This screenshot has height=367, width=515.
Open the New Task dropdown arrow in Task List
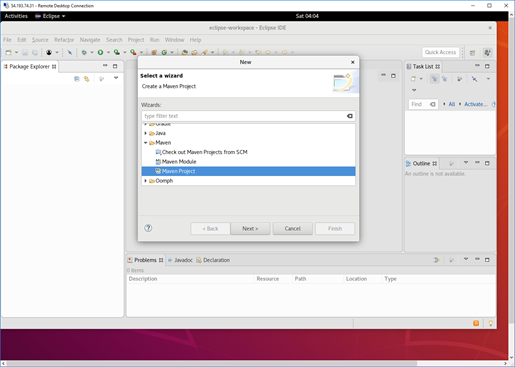pyautogui.click(x=421, y=79)
